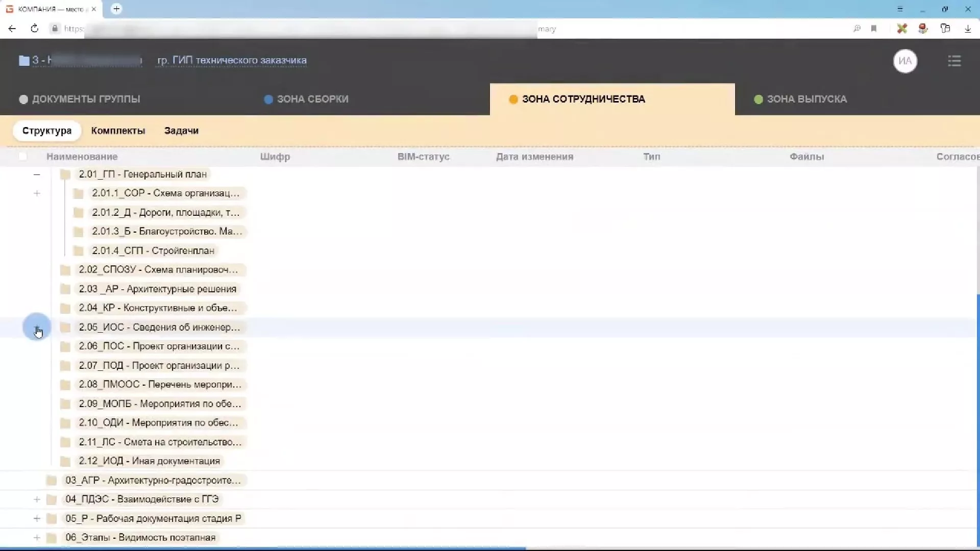Open the browser downloads icon
This screenshot has height=551, width=980.
pyautogui.click(x=968, y=29)
